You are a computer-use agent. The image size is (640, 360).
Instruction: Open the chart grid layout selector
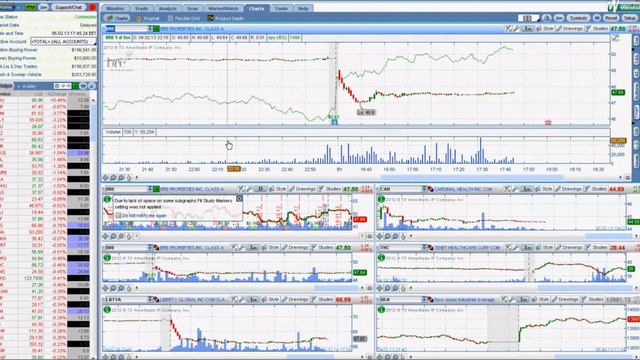pyautogui.click(x=528, y=18)
